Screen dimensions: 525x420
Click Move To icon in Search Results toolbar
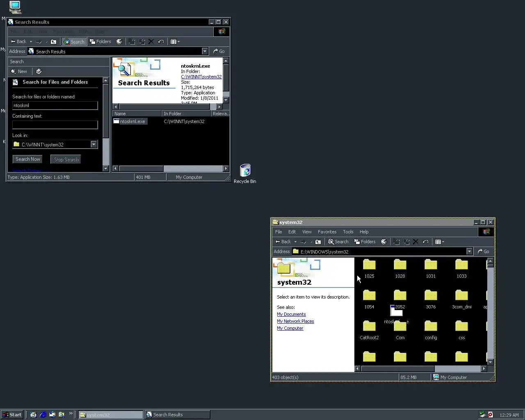coord(132,41)
